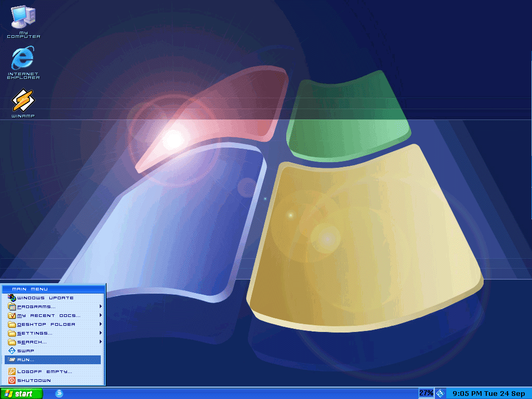
Task: Click the Logoff key icon
Action: [x=12, y=371]
